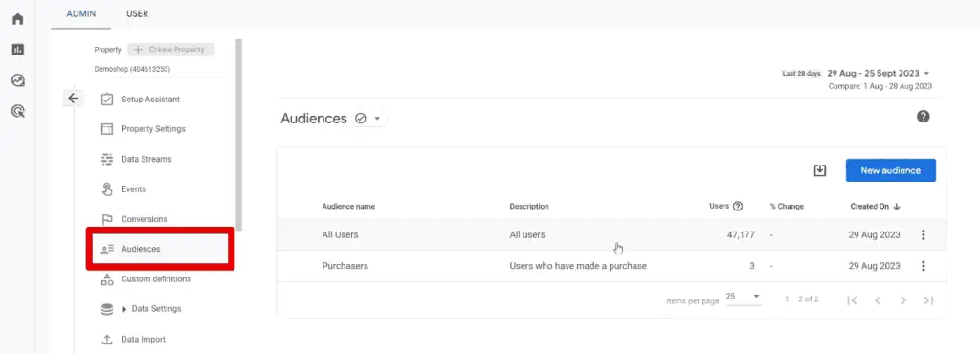Click the back arrow button
Image resolution: width=980 pixels, height=354 pixels.
(x=73, y=98)
